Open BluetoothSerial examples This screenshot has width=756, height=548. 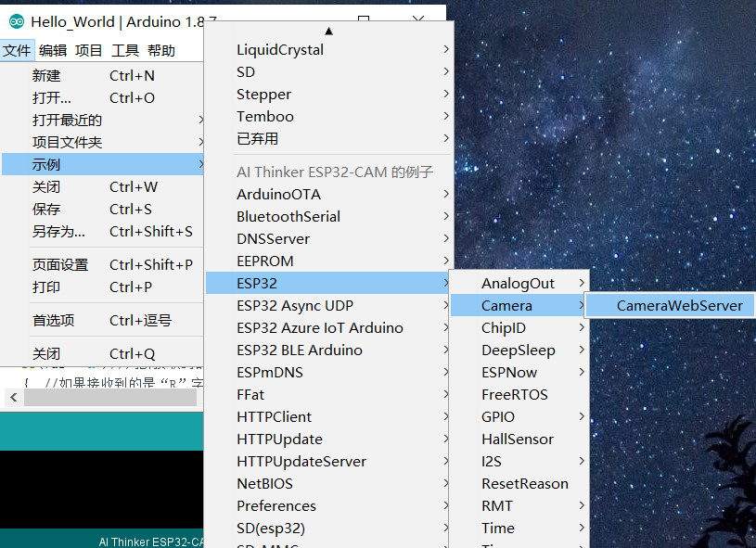point(328,216)
